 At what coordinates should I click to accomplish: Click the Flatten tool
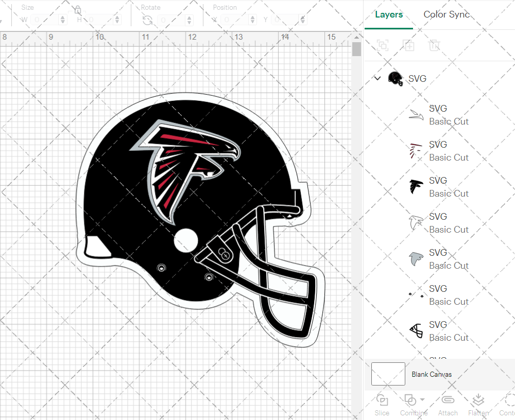click(x=478, y=405)
